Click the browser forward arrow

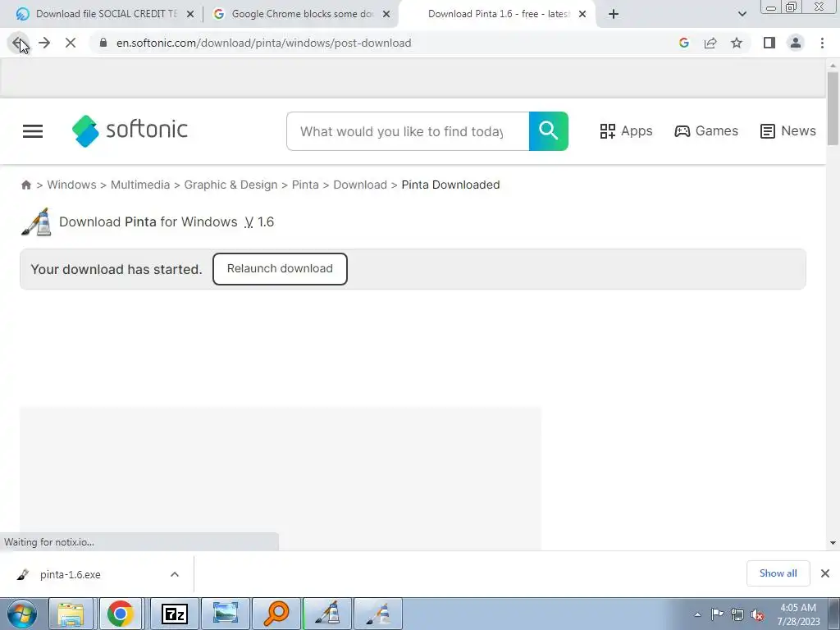tap(44, 43)
